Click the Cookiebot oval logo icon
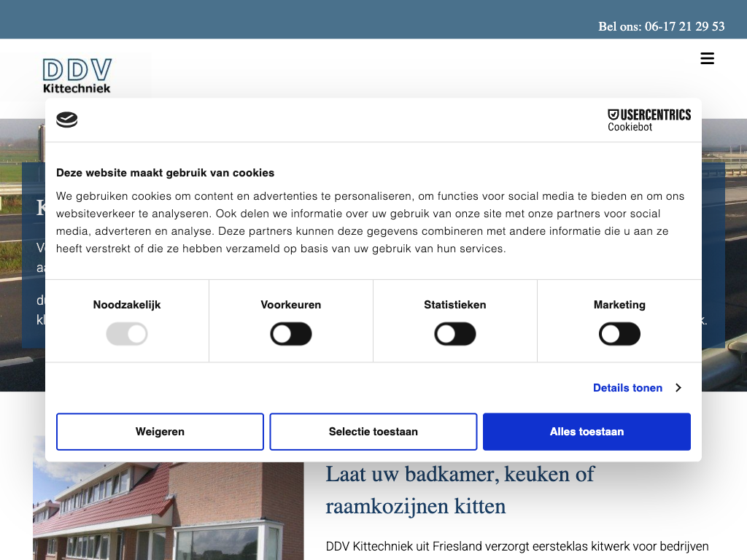Screen dimensions: 747x560 (x=67, y=120)
